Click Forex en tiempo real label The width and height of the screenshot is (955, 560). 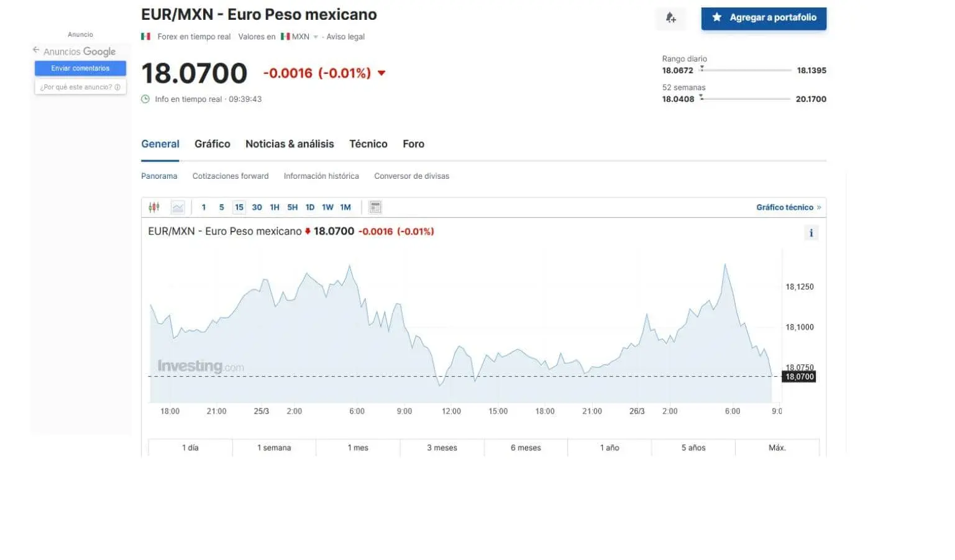(194, 37)
